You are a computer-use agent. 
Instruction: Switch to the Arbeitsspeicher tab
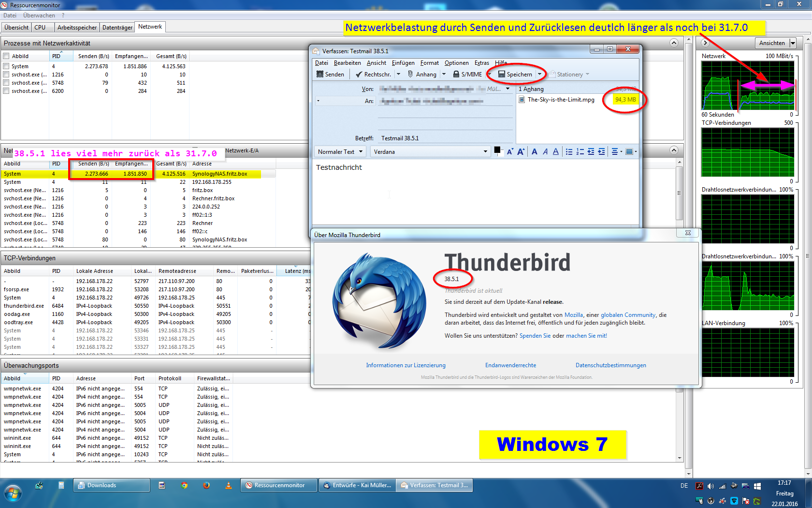point(77,28)
